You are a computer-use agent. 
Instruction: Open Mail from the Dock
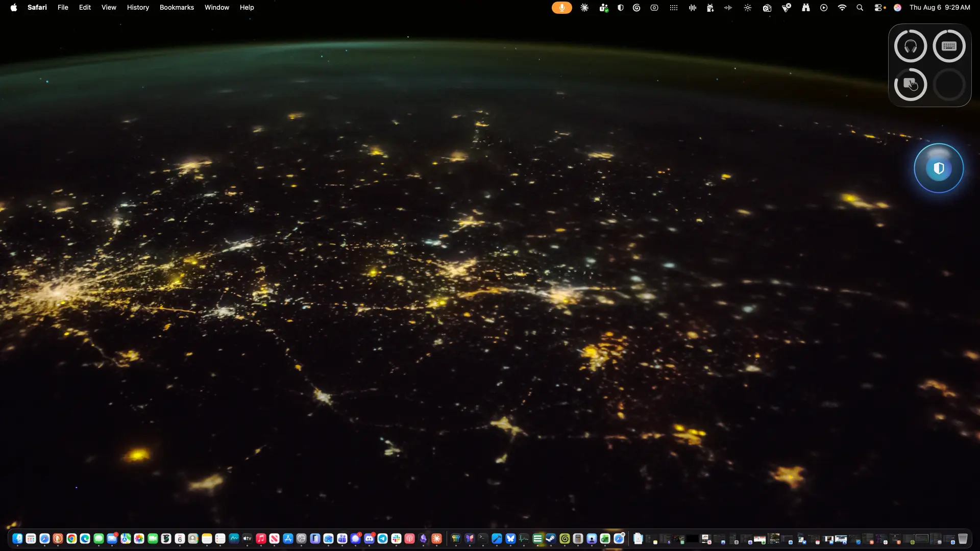click(112, 538)
